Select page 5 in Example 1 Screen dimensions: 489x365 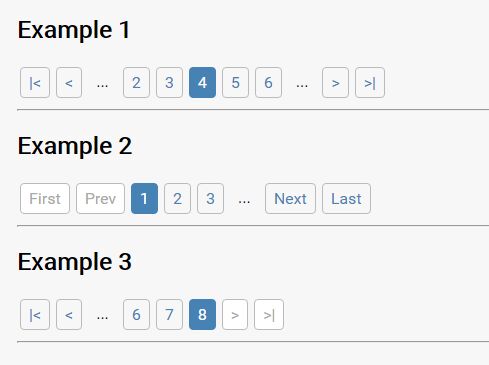point(235,83)
